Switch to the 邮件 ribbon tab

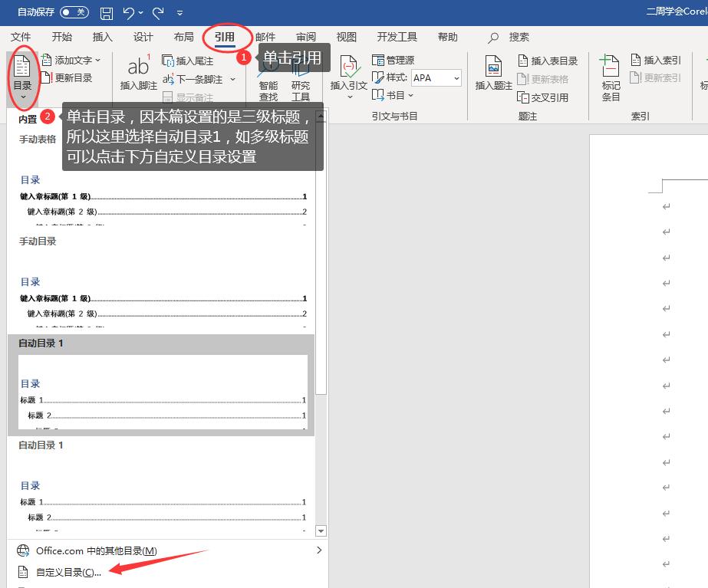pos(265,36)
